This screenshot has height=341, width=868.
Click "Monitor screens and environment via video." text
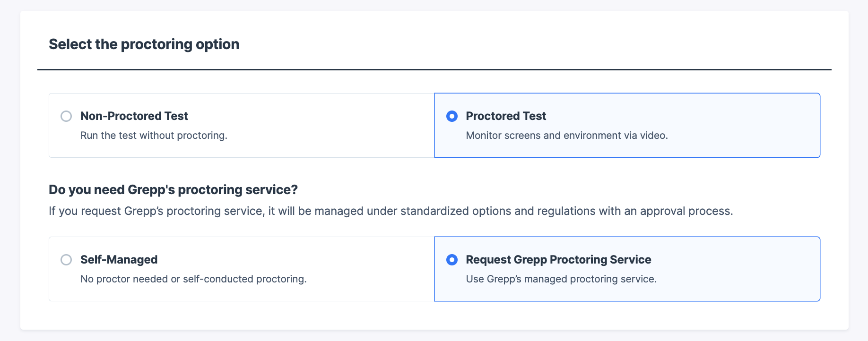pyautogui.click(x=566, y=136)
